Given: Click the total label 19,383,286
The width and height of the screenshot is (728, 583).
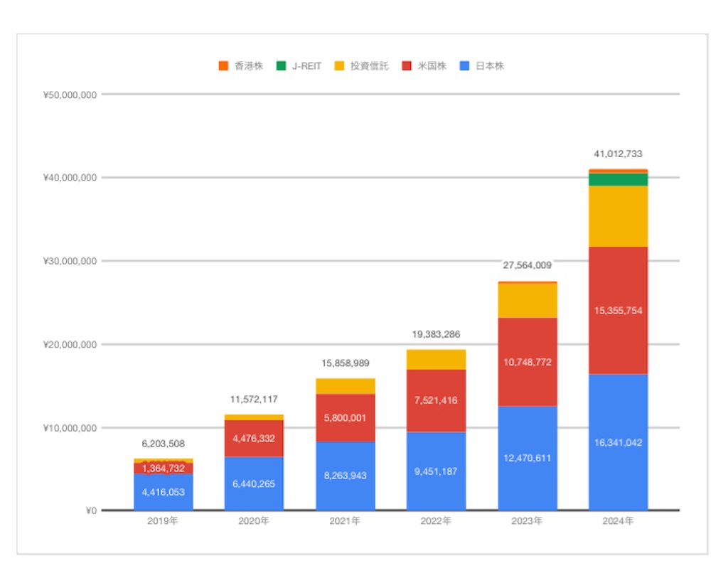Looking at the screenshot, I should [436, 334].
